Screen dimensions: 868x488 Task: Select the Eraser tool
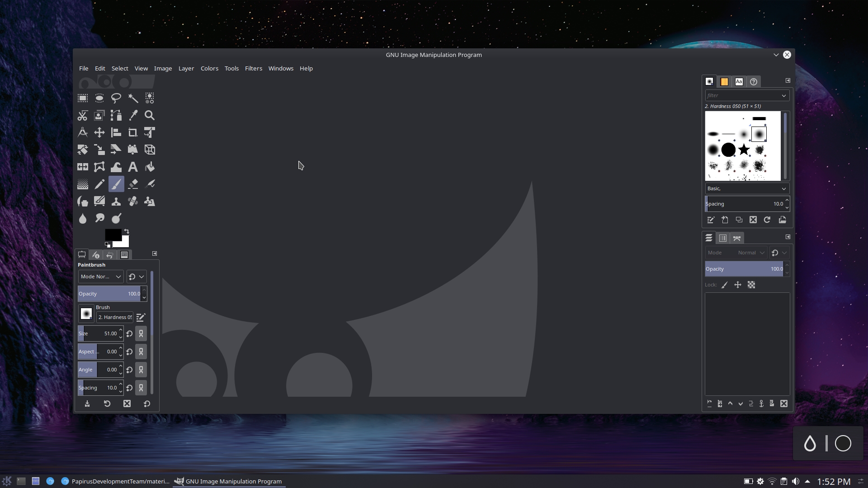coord(133,184)
